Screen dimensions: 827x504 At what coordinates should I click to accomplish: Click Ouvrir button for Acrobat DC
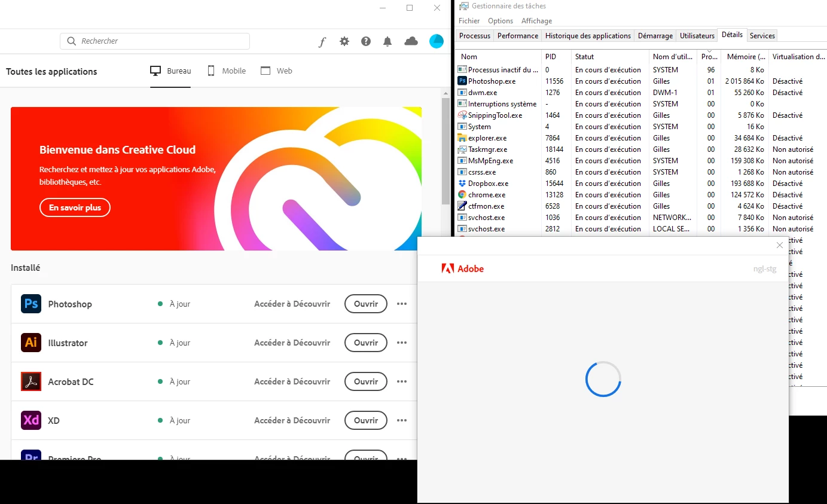[366, 381]
